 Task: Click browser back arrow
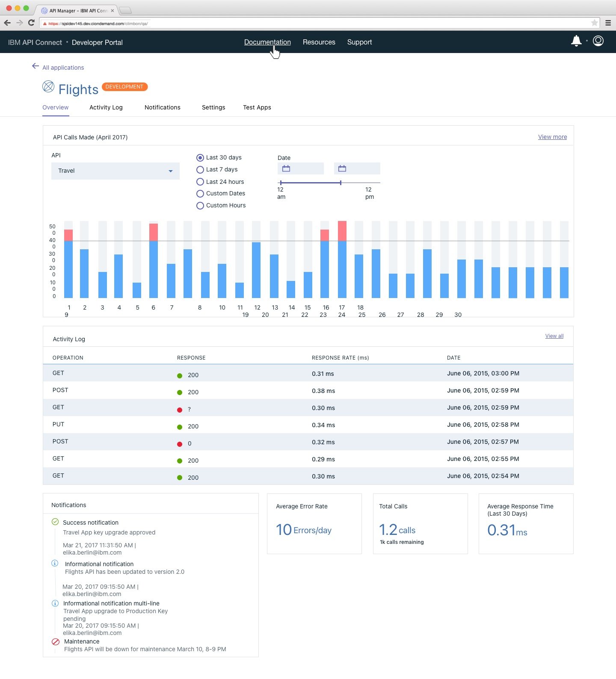(7, 23)
